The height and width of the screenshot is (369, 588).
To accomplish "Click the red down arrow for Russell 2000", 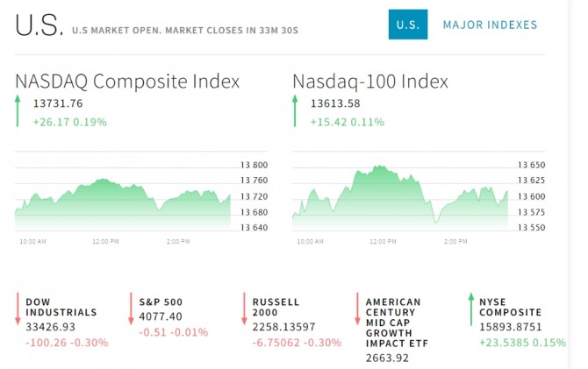I will tap(244, 309).
